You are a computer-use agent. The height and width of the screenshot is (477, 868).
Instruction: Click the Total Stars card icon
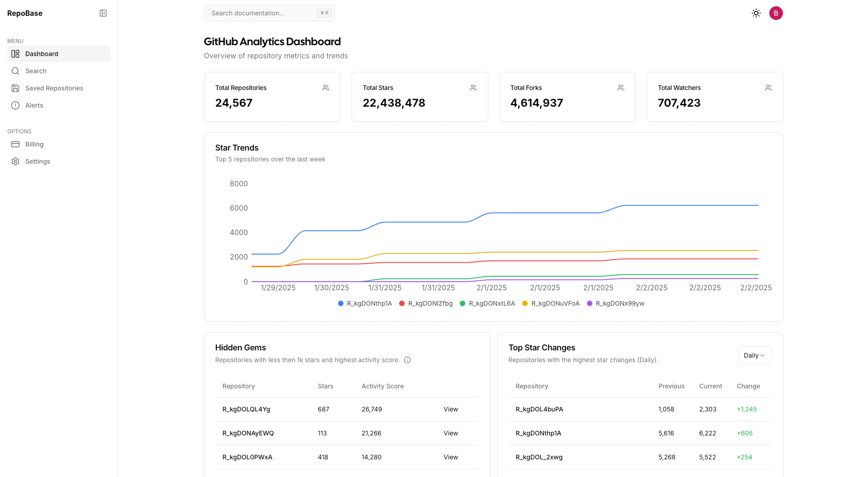pyautogui.click(x=473, y=88)
